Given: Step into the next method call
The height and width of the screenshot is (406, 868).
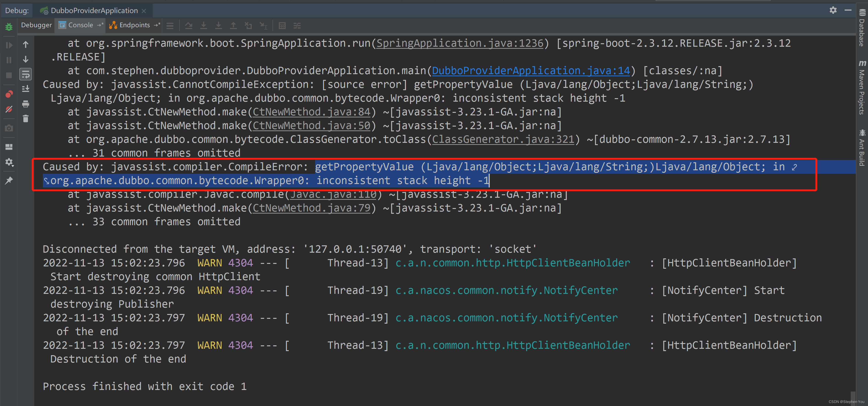Looking at the screenshot, I should coord(203,25).
